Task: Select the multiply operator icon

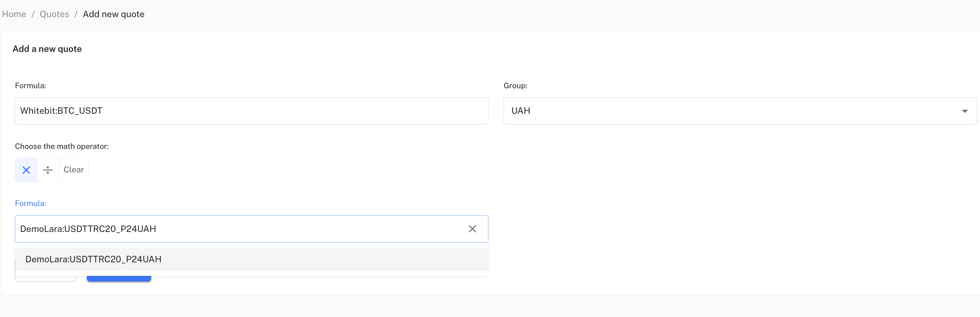Action: coord(26,170)
